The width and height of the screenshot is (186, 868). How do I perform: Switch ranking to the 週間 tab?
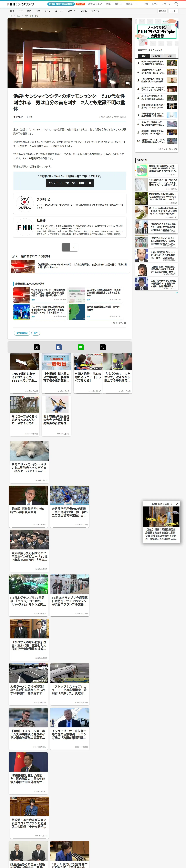pyautogui.click(x=169, y=56)
